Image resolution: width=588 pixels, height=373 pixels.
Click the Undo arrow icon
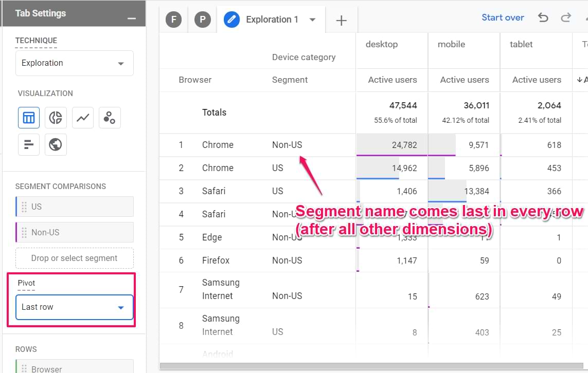click(543, 17)
